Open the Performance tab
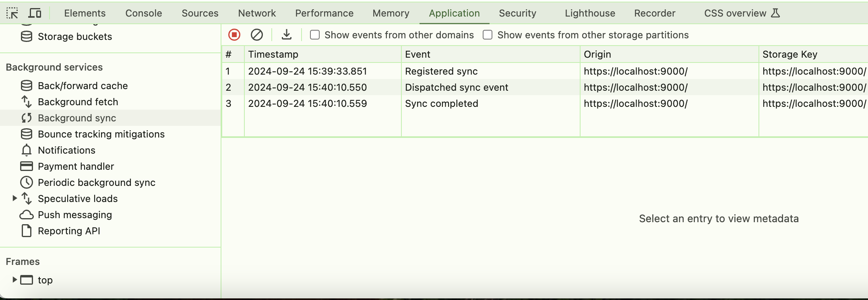Viewport: 868px width, 300px height. (x=324, y=13)
